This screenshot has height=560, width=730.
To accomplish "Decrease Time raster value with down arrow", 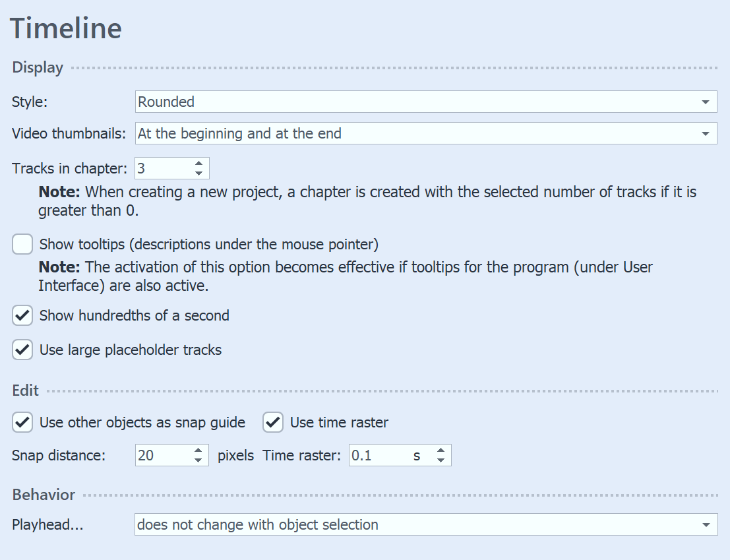I will (x=441, y=459).
